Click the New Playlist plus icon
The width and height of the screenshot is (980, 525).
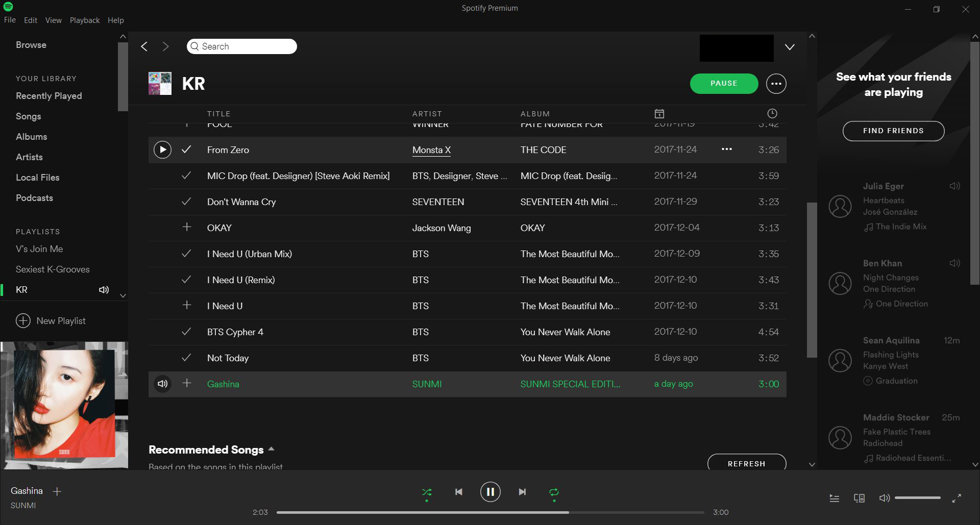point(23,320)
